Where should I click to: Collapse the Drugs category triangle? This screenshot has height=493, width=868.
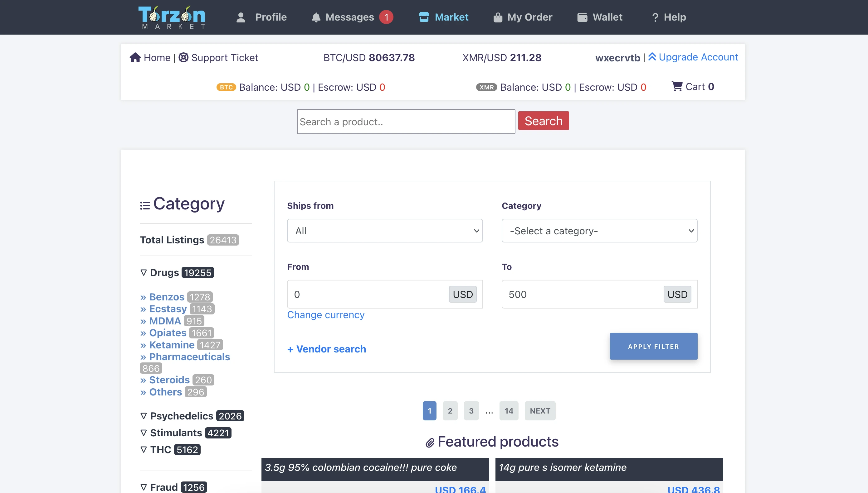144,273
